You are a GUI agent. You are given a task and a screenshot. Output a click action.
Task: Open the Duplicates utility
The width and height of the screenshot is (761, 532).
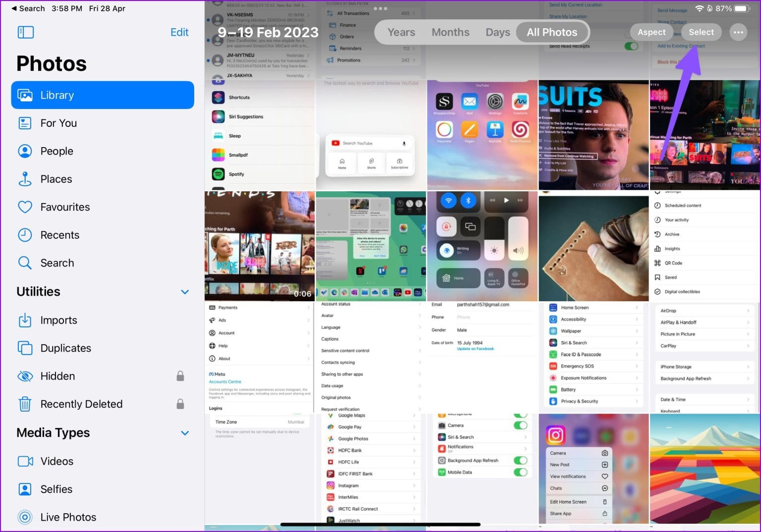coord(103,348)
